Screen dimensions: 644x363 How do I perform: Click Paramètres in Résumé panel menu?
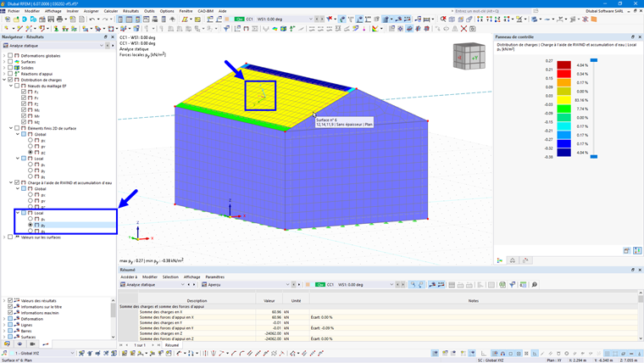[x=214, y=277]
